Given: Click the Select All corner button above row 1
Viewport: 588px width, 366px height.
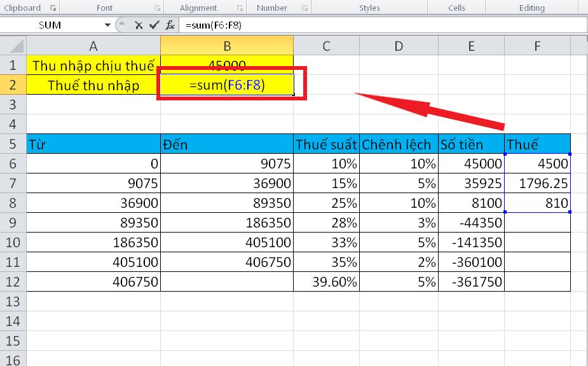Looking at the screenshot, I should [15, 45].
